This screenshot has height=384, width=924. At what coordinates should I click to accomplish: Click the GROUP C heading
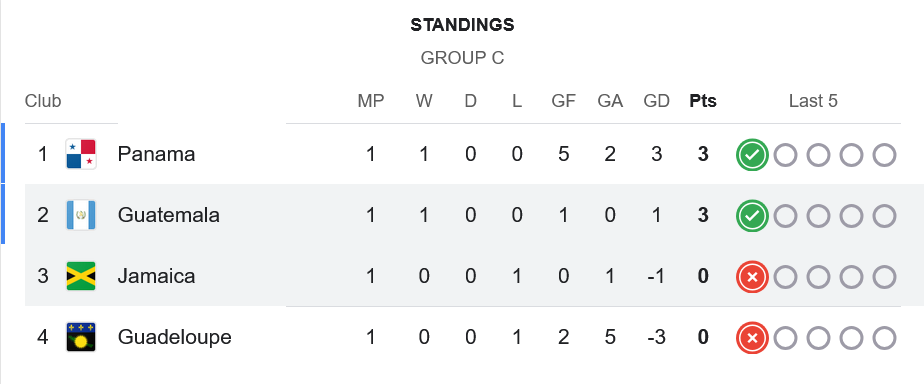[463, 58]
